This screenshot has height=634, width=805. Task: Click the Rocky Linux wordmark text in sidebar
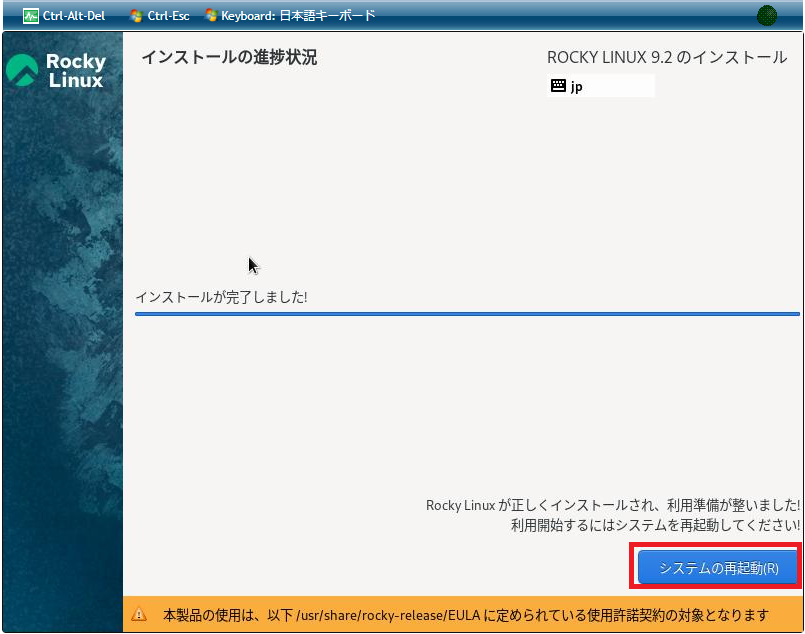[76, 71]
